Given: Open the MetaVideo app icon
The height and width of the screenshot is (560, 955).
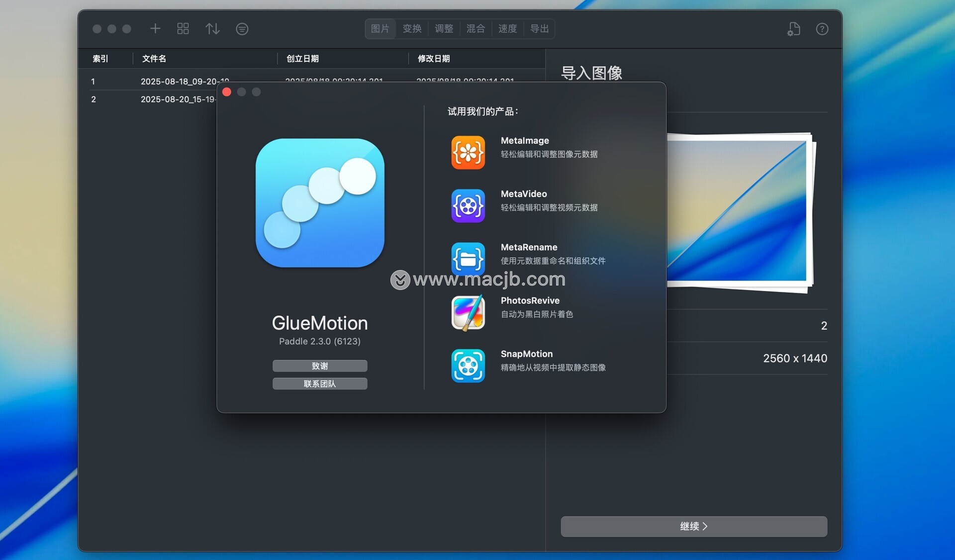Looking at the screenshot, I should [x=468, y=206].
